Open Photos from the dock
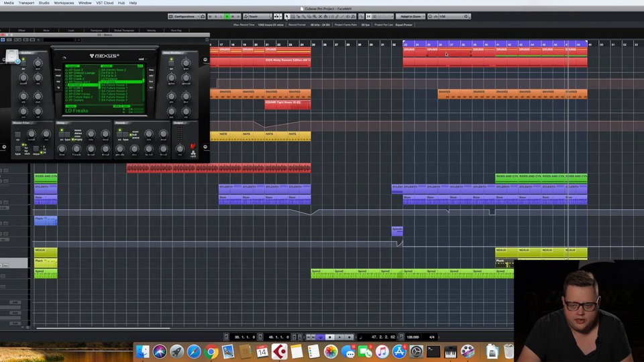The height and width of the screenshot is (362, 644). [330, 352]
